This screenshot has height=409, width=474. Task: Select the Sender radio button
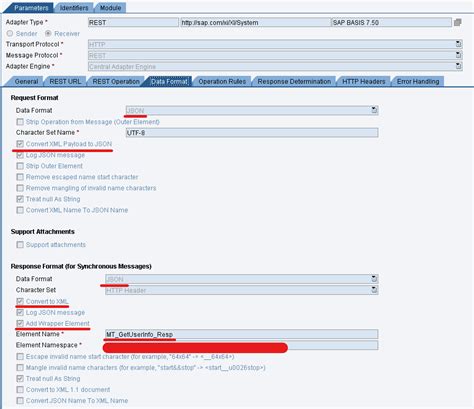[10, 33]
